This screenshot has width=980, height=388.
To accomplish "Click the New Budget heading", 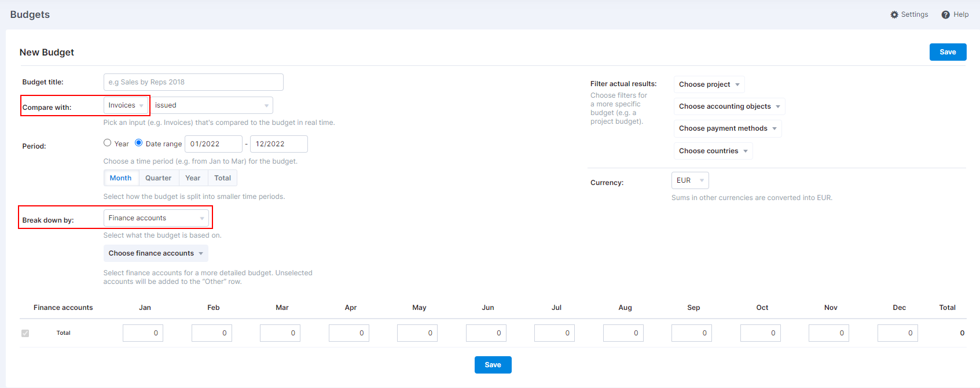I will [x=47, y=52].
